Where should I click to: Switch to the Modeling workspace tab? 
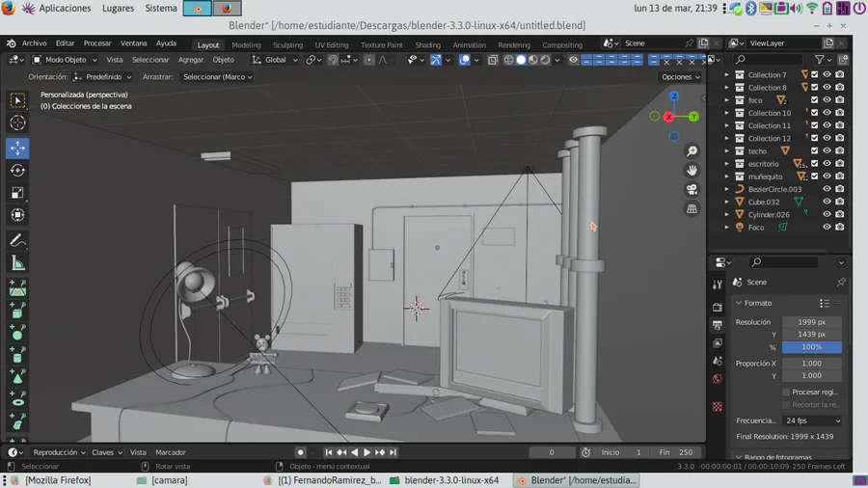click(x=246, y=44)
